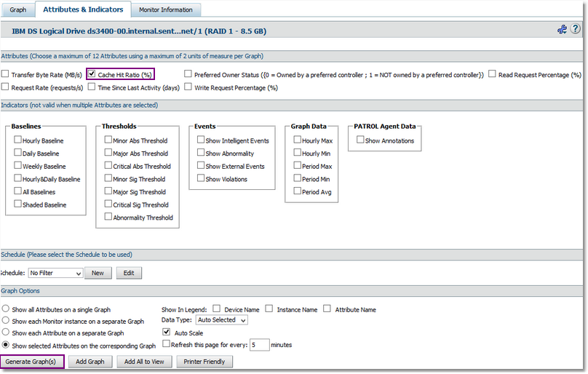Check Hourly Max graph data
This screenshot has height=374, width=588.
297,140
